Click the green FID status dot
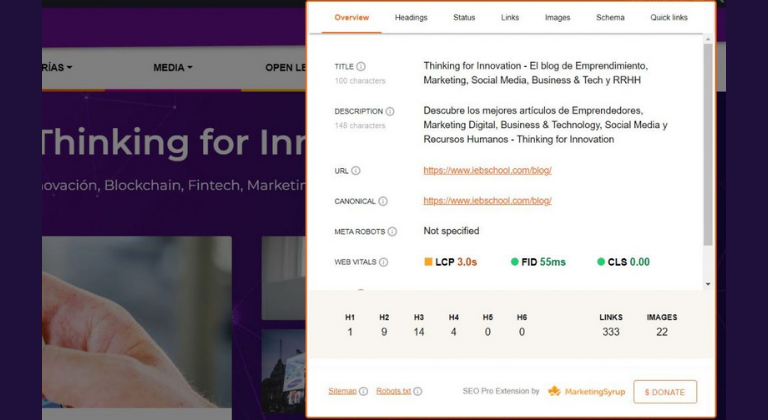Screen dimensions: 768x420 (x=514, y=262)
